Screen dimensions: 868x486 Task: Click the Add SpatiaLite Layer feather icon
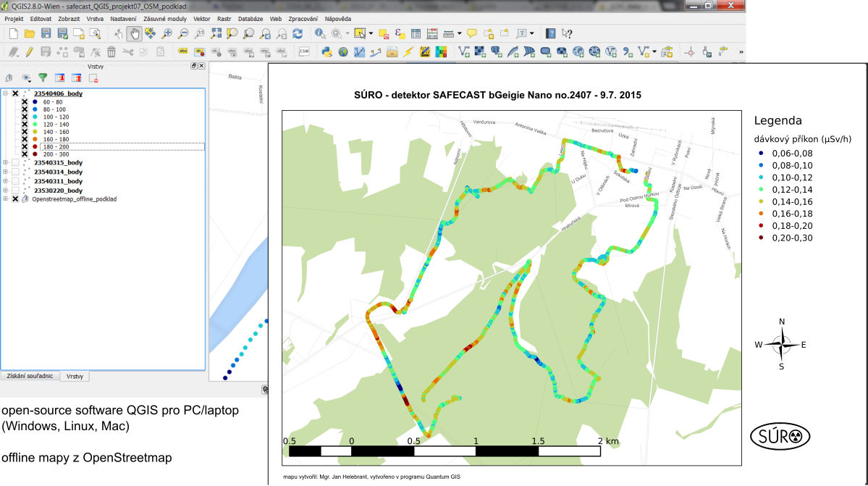click(x=513, y=52)
